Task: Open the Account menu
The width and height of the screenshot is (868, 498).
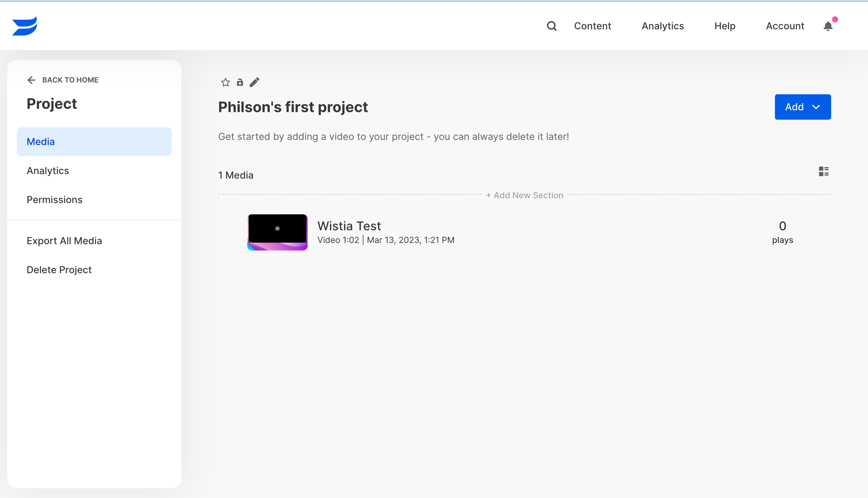Action: coord(785,26)
